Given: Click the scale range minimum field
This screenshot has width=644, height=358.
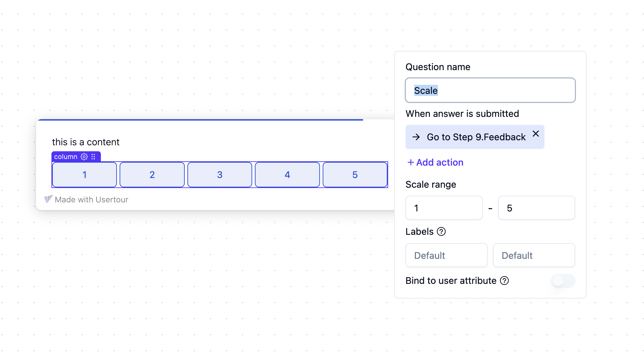Looking at the screenshot, I should 444,208.
